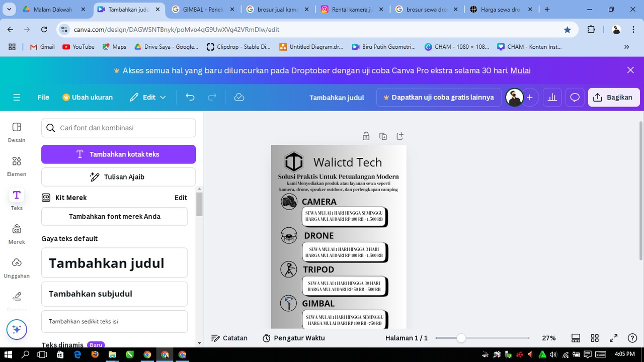Click Tambahkan kotak teks button
Screen dimensions: 644x362
click(118, 154)
